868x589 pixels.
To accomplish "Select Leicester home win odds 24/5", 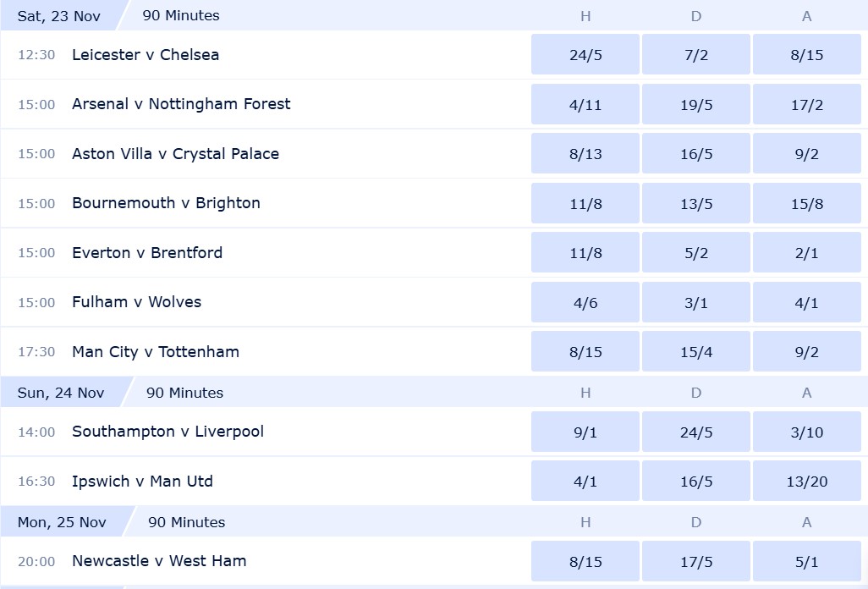I will coord(585,54).
